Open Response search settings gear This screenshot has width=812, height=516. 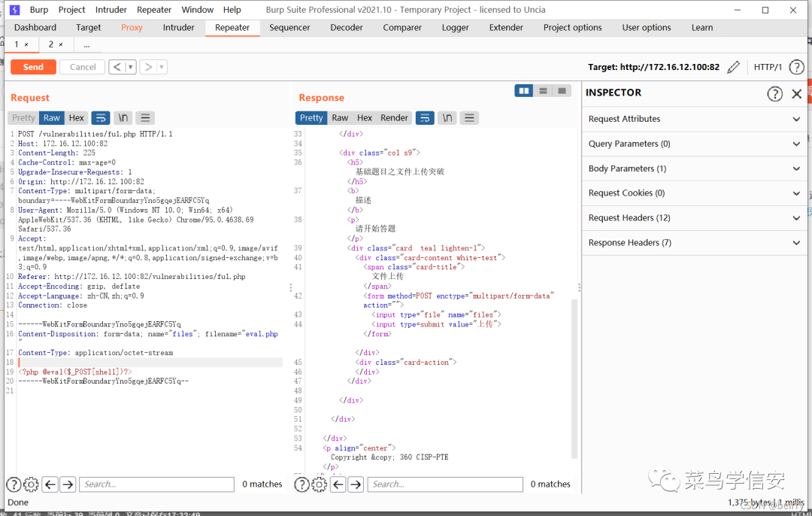(319, 484)
